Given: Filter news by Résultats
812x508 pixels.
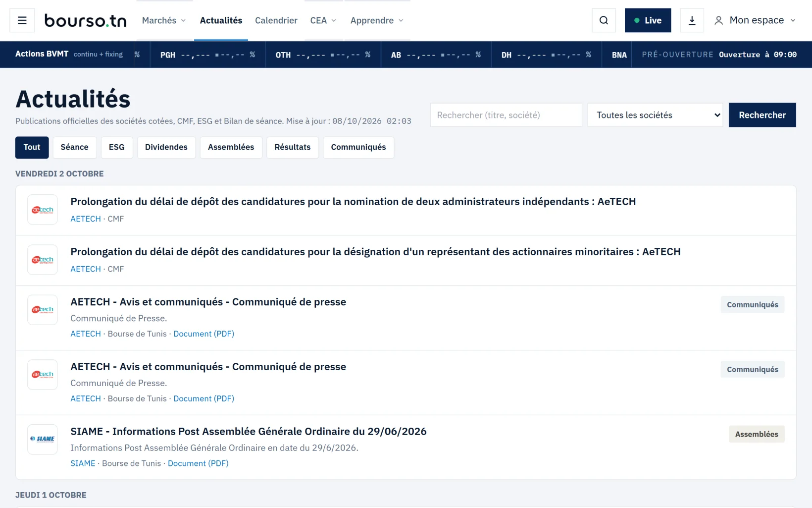Looking at the screenshot, I should pos(293,147).
